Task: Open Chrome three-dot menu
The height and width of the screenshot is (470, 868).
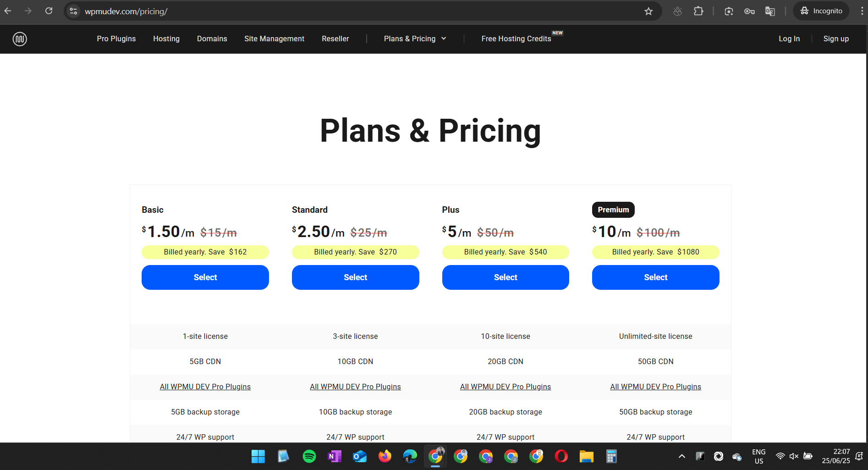Action: [x=862, y=11]
